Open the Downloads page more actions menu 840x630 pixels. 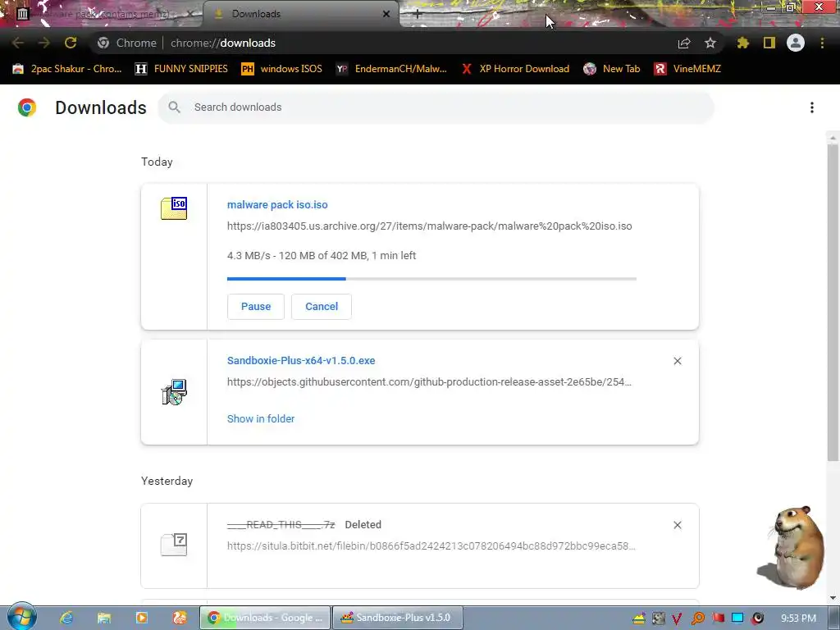(812, 107)
